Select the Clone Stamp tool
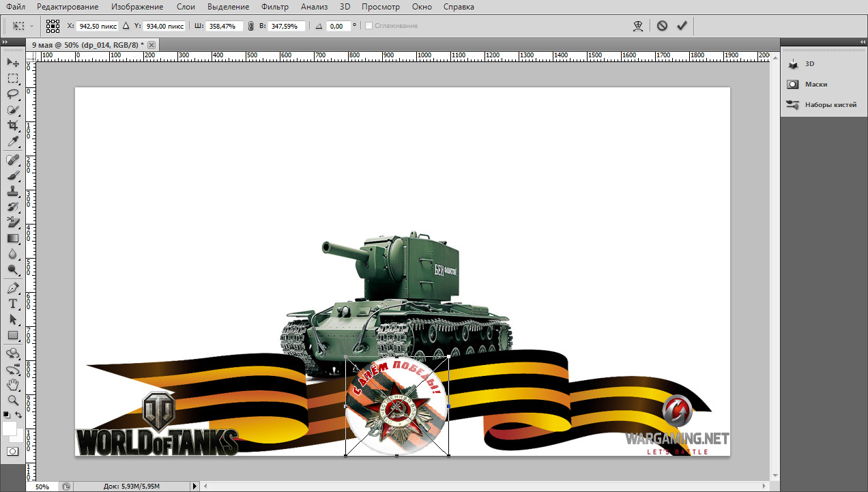This screenshot has height=492, width=868. (12, 191)
